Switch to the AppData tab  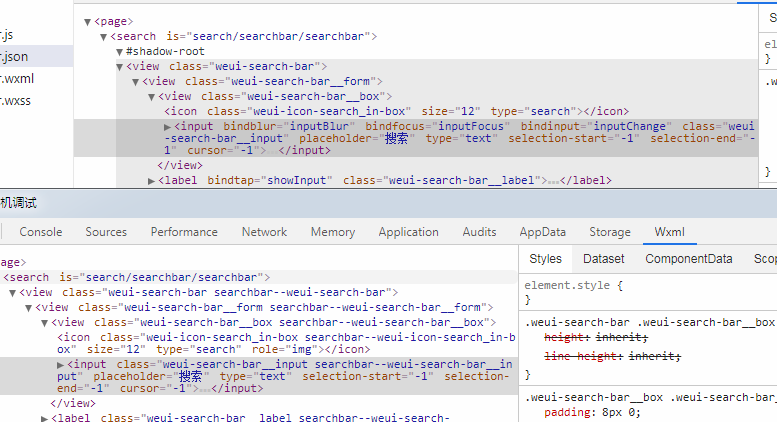coord(543,232)
